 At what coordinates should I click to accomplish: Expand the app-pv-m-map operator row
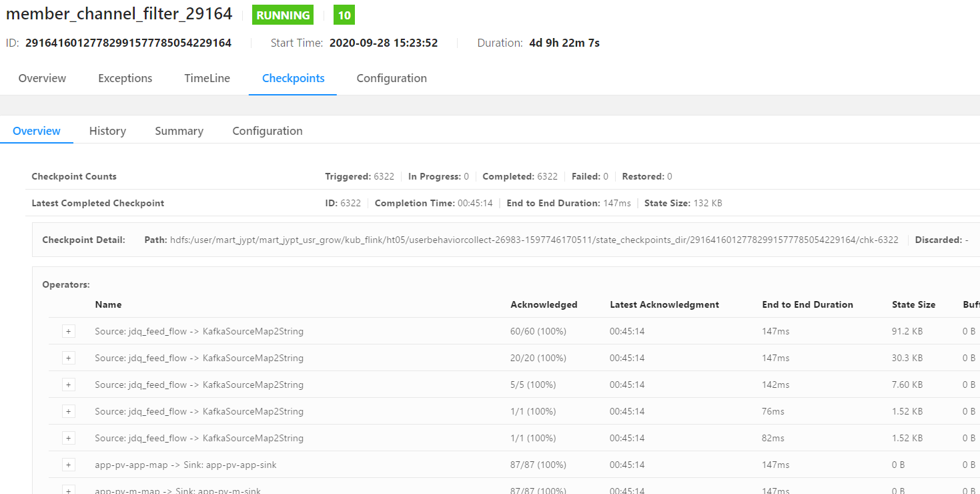(68, 489)
